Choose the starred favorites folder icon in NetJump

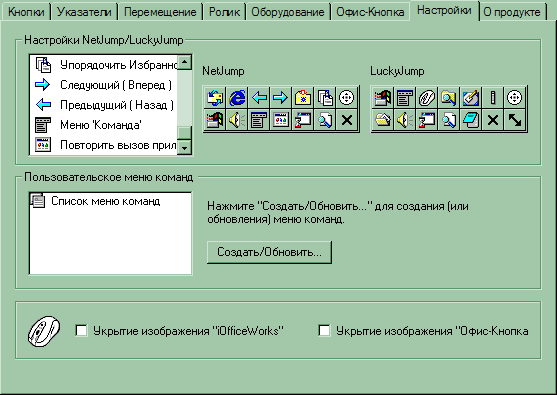(x=303, y=98)
